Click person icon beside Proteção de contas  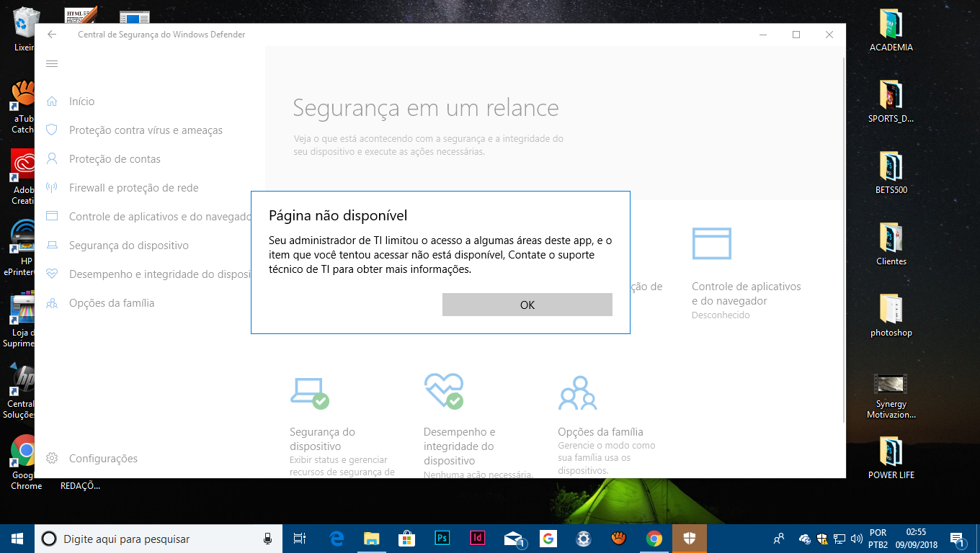pos(52,158)
